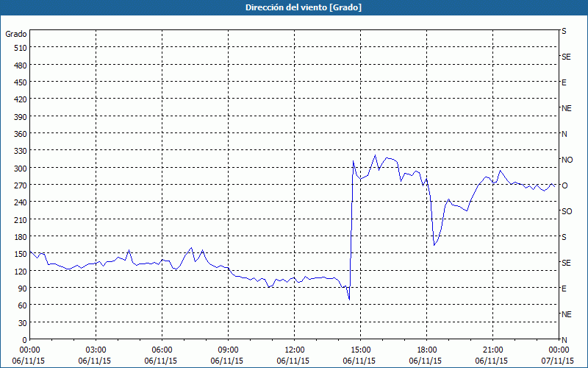Select the 'NO' compass label on the right axis
Viewport: 588px width, 368px height.
(567, 160)
